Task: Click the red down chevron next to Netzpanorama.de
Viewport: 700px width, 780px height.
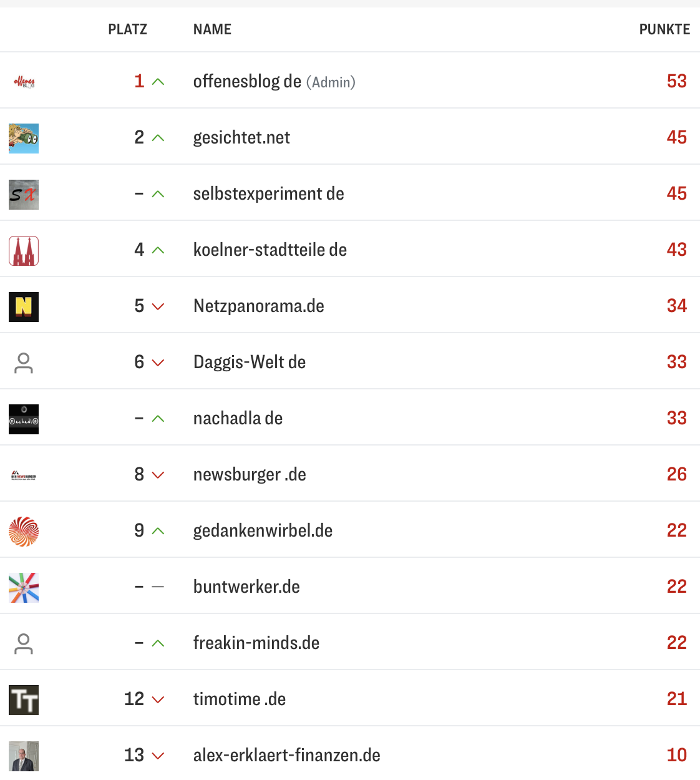Action: [x=158, y=307]
